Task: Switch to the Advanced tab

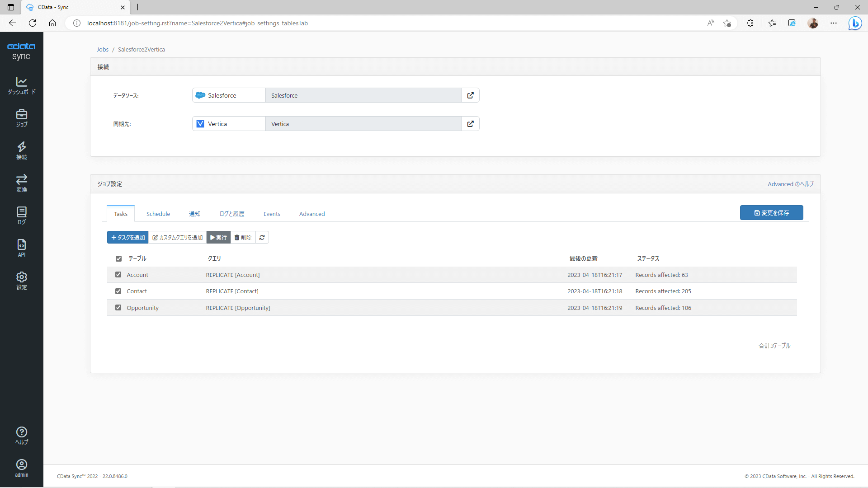Action: pyautogui.click(x=311, y=214)
